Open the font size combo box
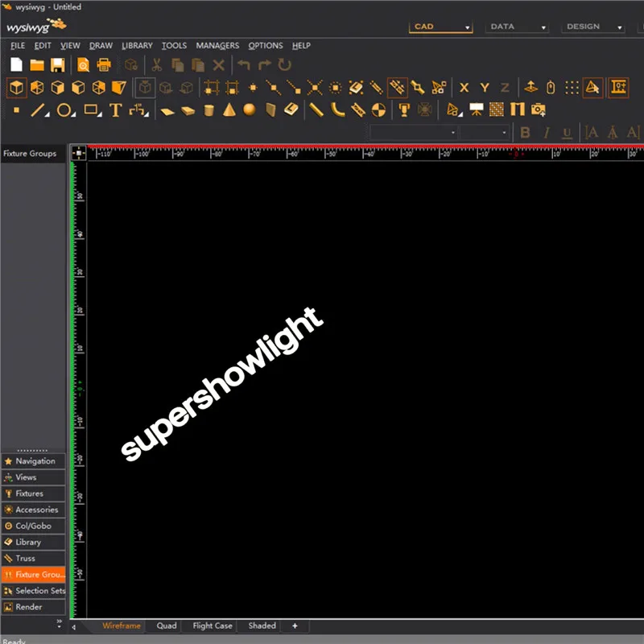The height and width of the screenshot is (644, 644). (485, 133)
